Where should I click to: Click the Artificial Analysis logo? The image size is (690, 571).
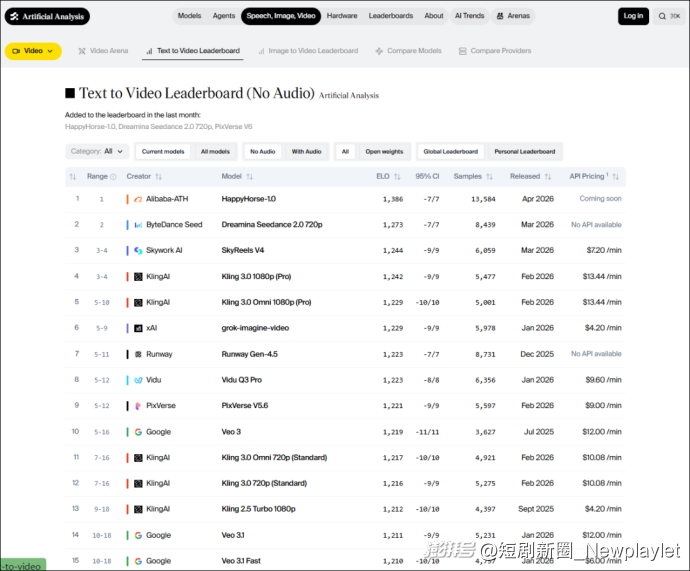pos(47,16)
